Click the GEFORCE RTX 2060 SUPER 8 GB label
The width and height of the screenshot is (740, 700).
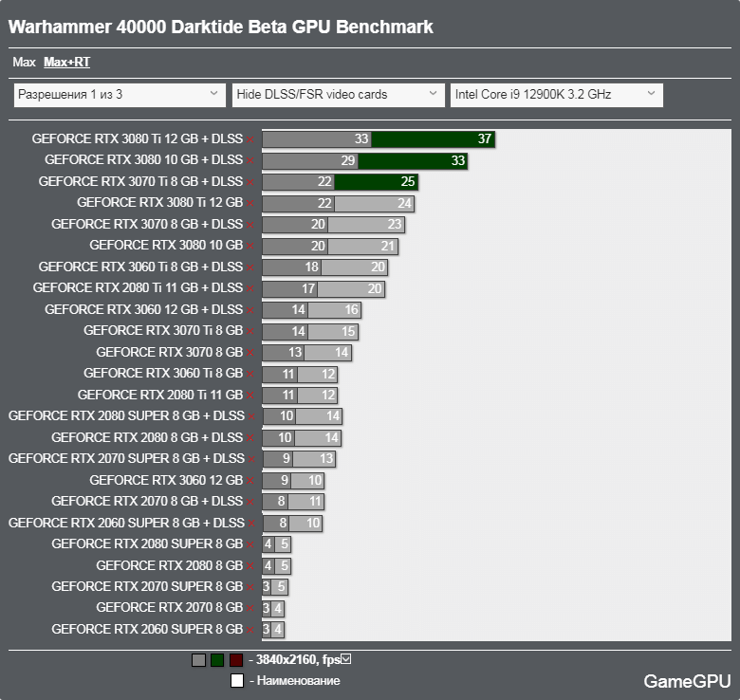click(x=147, y=630)
